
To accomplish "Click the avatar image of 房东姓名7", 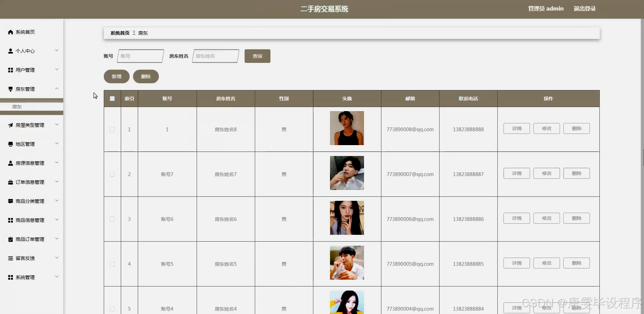I will [347, 173].
